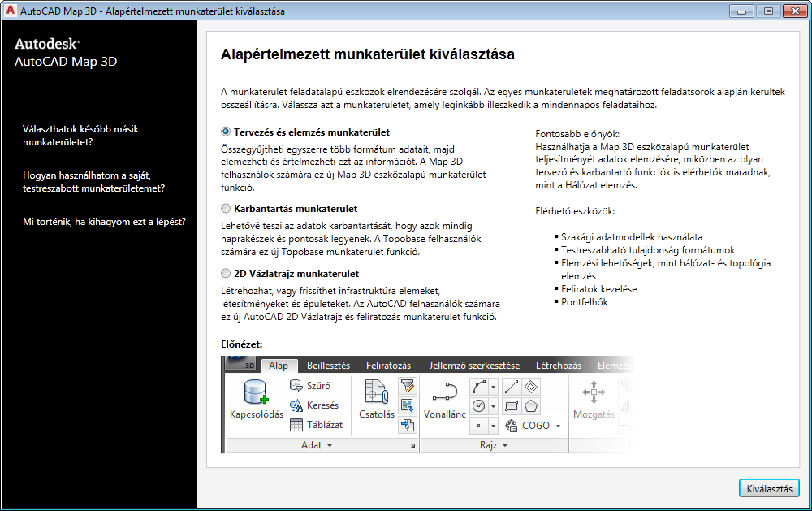Image resolution: width=812 pixels, height=511 pixels.
Task: Switch to the Beillesztés ribbon tab
Action: point(328,366)
